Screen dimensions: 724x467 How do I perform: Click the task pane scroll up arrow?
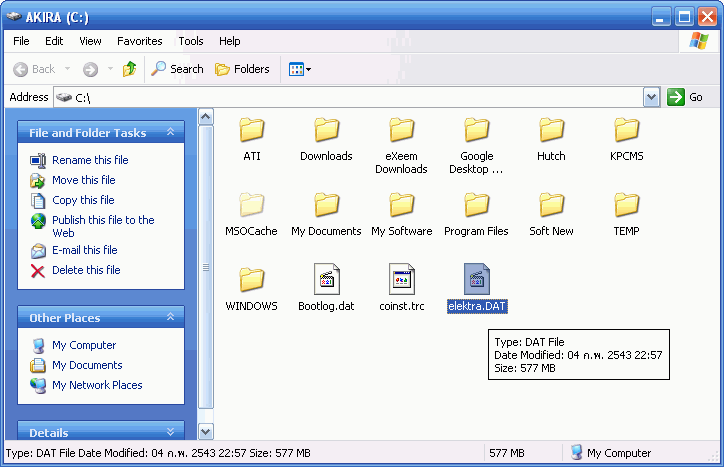coord(206,117)
